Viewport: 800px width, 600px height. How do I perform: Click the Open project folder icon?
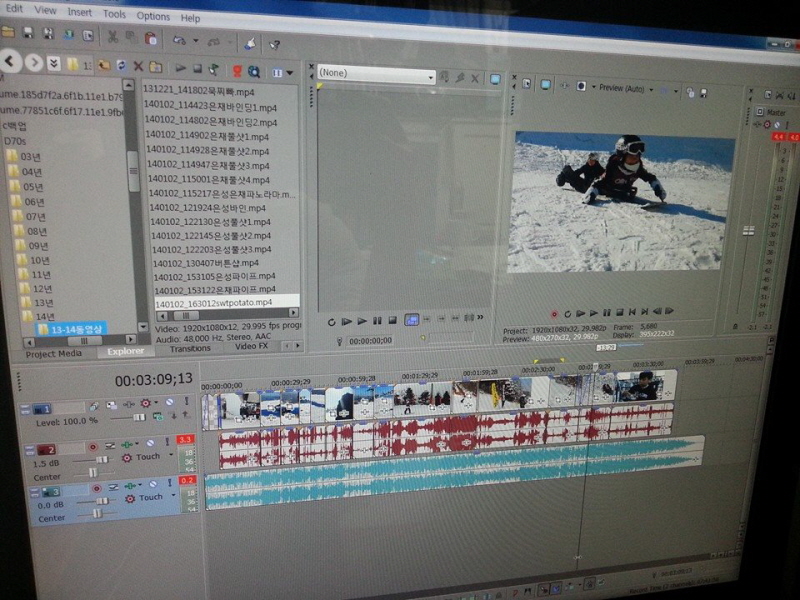click(8, 32)
